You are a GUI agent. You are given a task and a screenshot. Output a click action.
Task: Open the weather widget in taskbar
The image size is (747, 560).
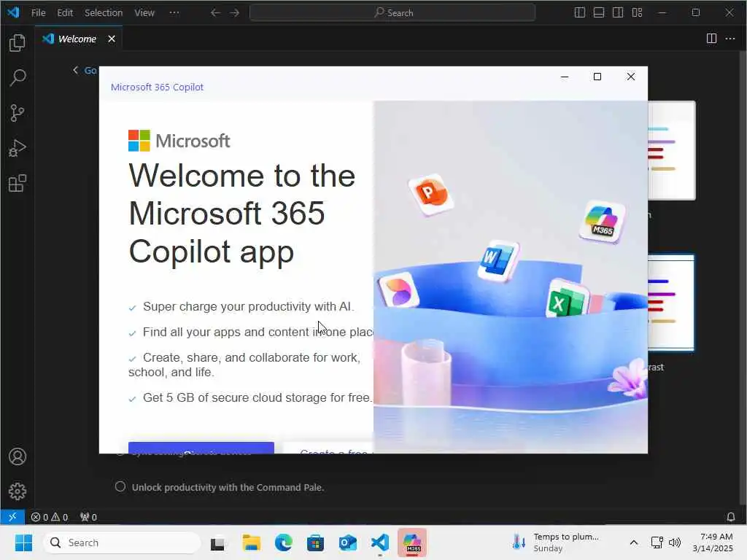point(555,542)
